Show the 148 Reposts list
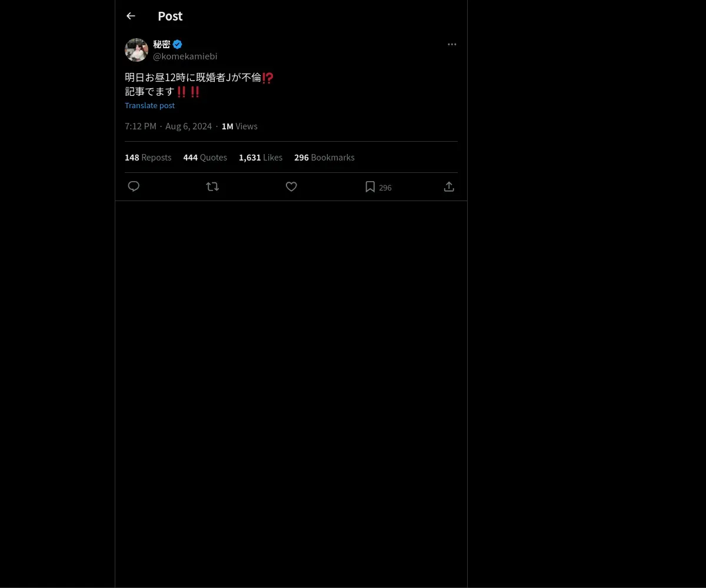 click(x=148, y=157)
